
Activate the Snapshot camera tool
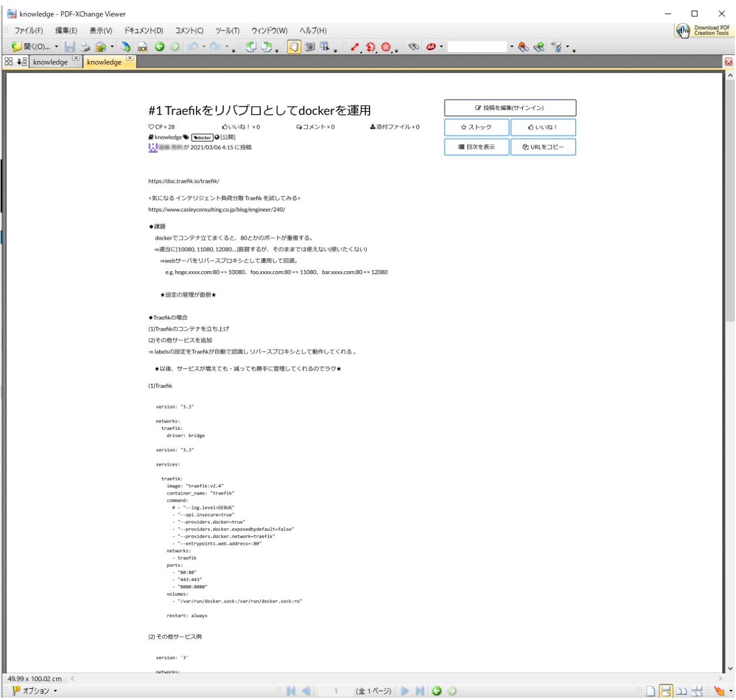click(x=310, y=47)
